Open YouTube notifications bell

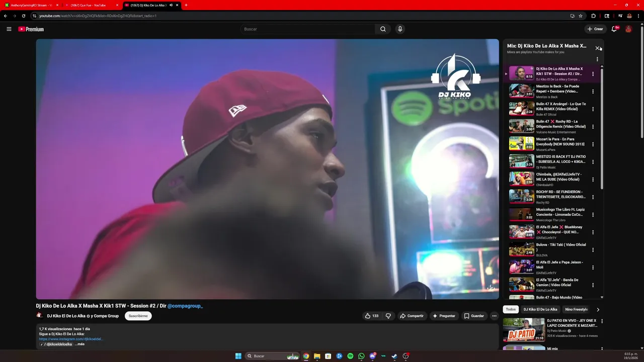click(x=614, y=29)
